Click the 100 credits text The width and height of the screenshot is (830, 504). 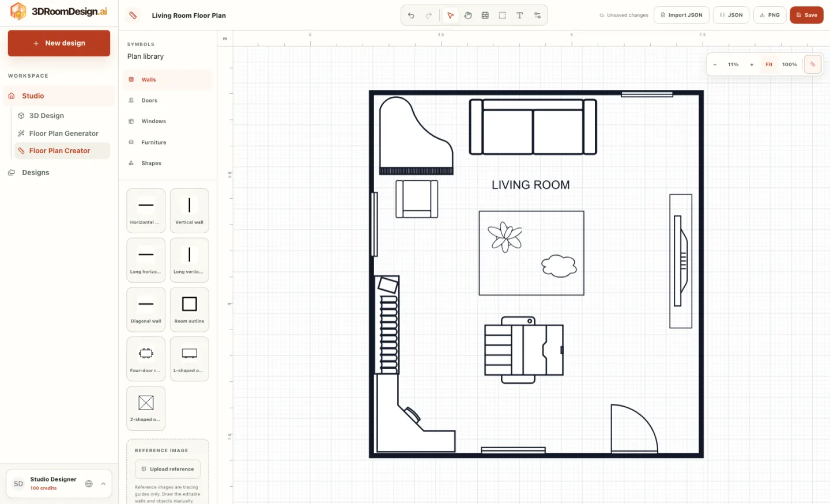[x=44, y=488]
